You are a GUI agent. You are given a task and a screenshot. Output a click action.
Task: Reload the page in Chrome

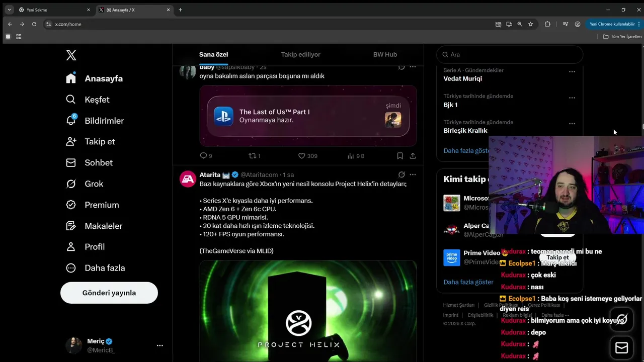pyautogui.click(x=34, y=24)
